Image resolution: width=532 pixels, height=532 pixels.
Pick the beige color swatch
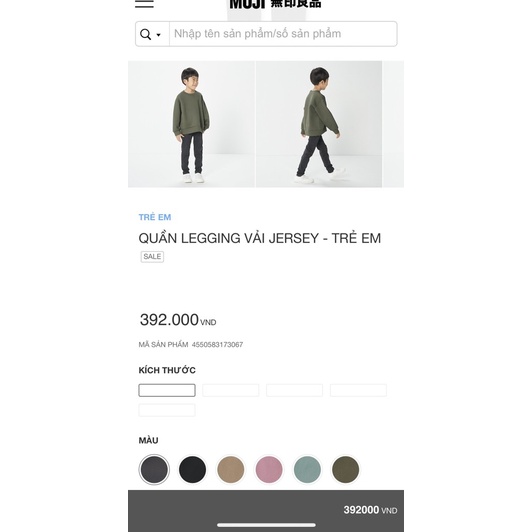[x=231, y=470]
